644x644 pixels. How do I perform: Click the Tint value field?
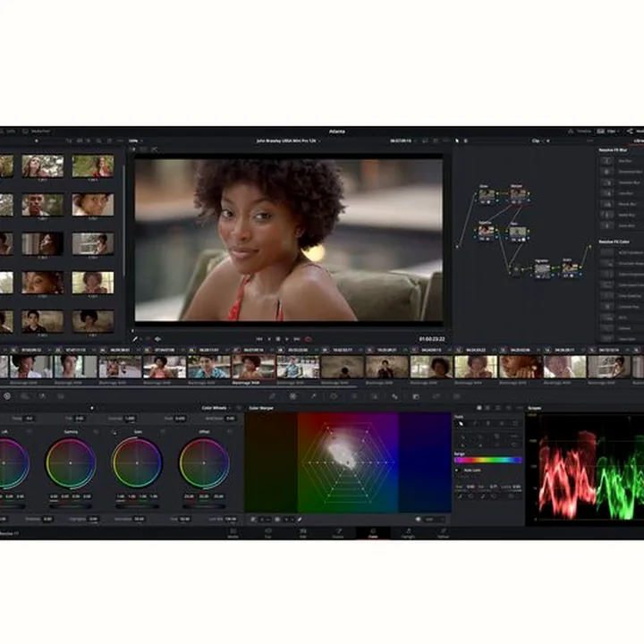tap(80, 419)
